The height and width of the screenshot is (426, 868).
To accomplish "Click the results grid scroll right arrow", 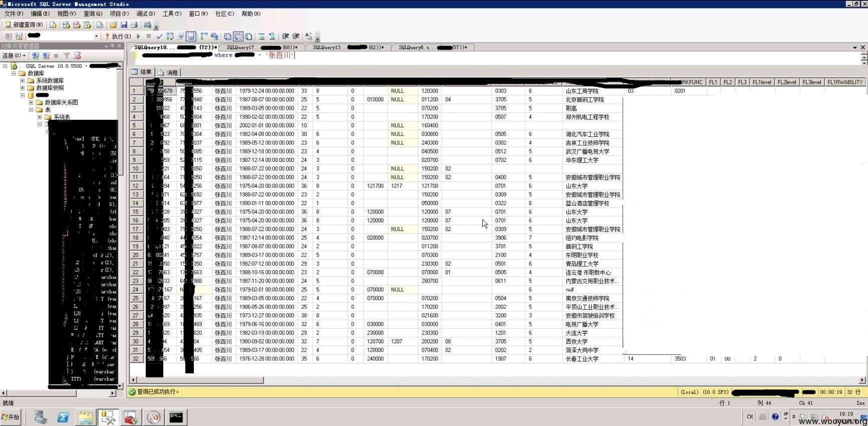I will click(862, 380).
